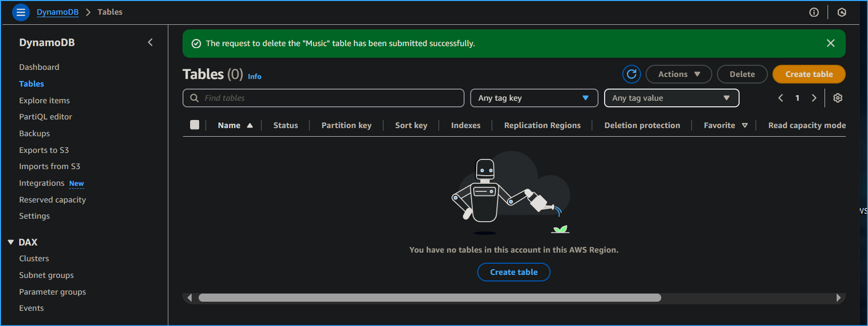868x326 pixels.
Task: Refresh the tables list
Action: click(x=631, y=74)
